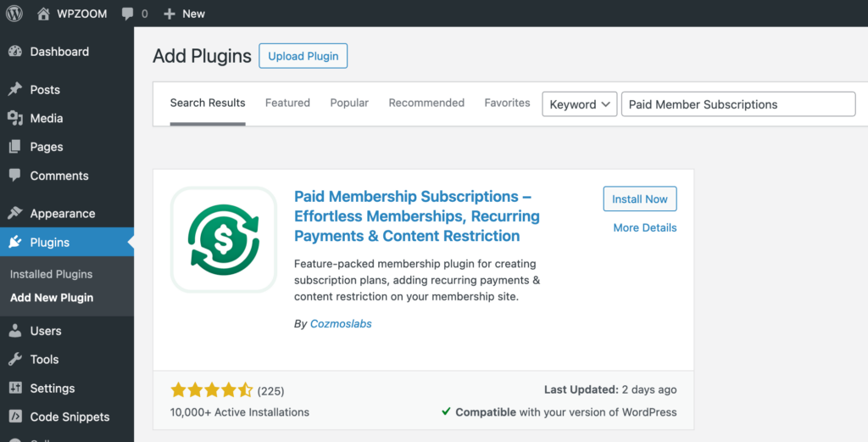Open Users in the sidebar menu
Screen dimensions: 868x442
(46, 331)
